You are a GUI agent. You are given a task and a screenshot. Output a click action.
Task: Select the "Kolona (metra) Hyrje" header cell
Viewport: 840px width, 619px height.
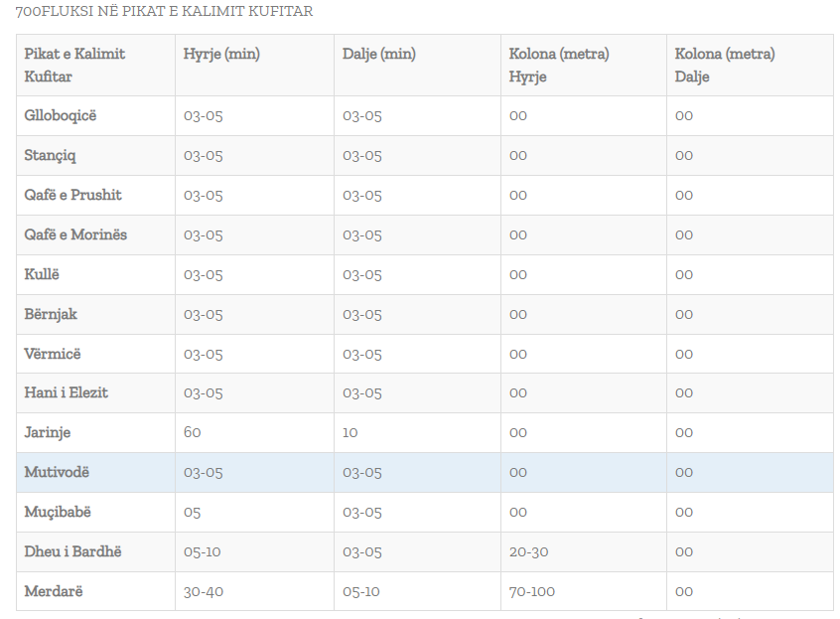(559, 65)
